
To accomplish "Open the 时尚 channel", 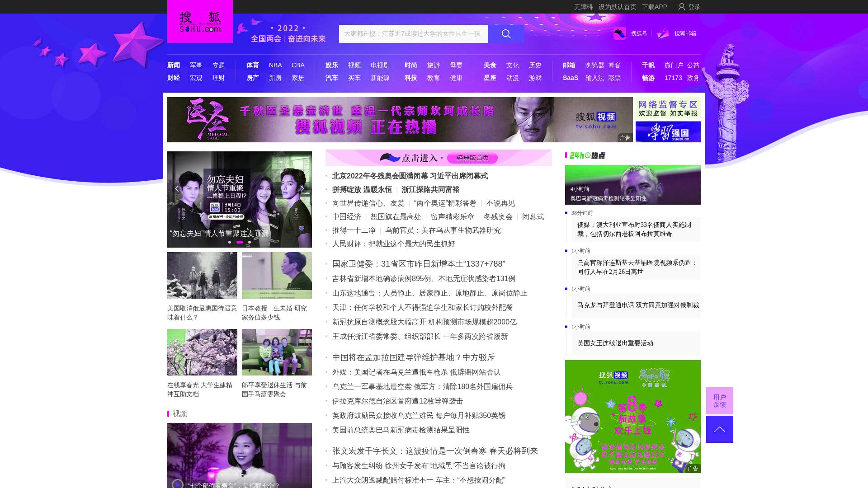I will (411, 65).
